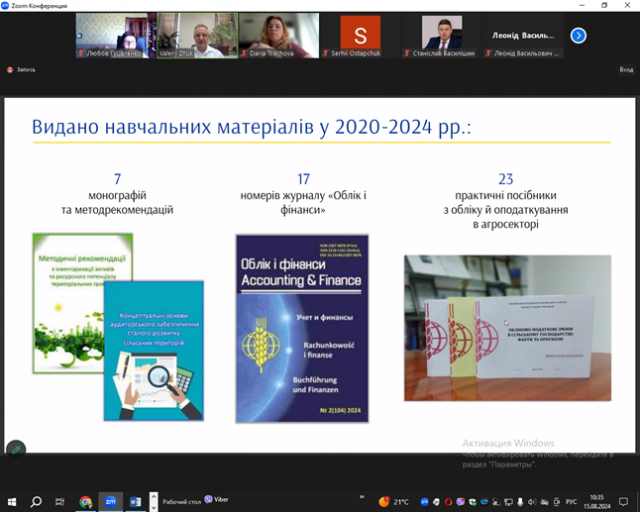Viewport: 640px width, 512px height.
Task: Switch to Google Chrome on the taskbar
Action: tap(86, 501)
